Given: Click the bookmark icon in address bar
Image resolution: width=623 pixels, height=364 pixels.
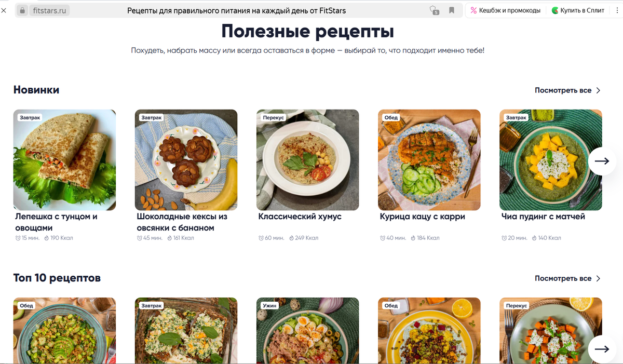Looking at the screenshot, I should coord(452,10).
